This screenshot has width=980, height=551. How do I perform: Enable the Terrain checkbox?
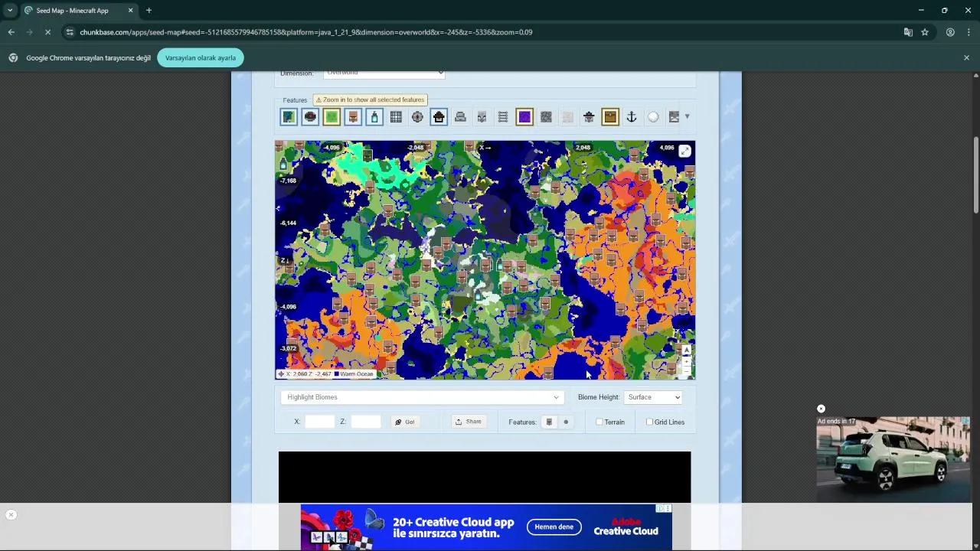click(599, 422)
